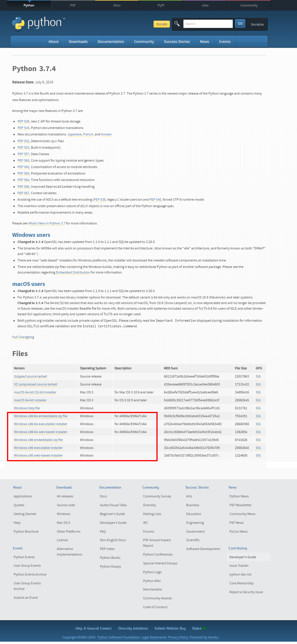The width and height of the screenshot is (297, 644).
Task: Focus the Search input field
Action: click(208, 24)
